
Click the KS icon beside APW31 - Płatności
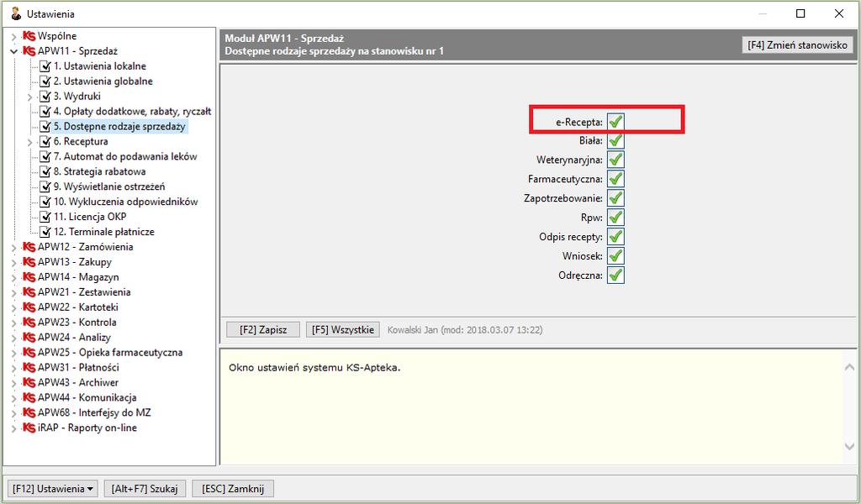coord(29,367)
